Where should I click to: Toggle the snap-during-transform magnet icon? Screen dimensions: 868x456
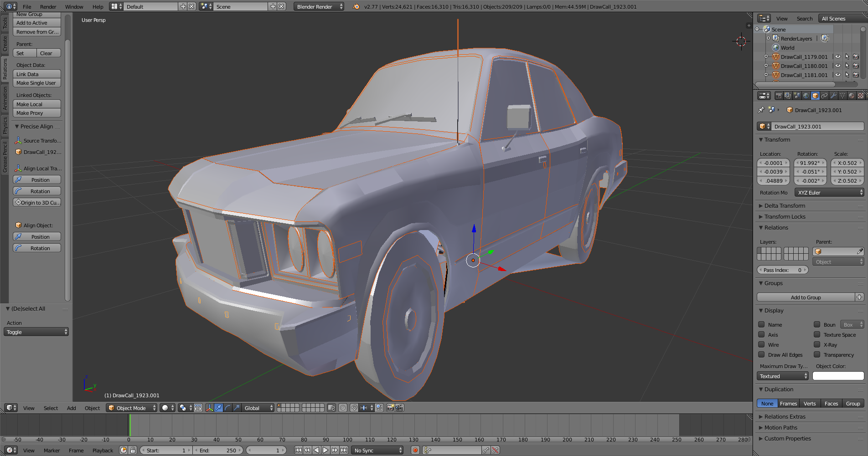coord(354,408)
